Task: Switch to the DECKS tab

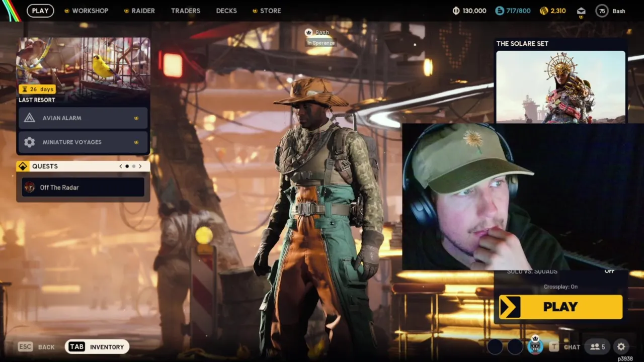Action: [226, 11]
